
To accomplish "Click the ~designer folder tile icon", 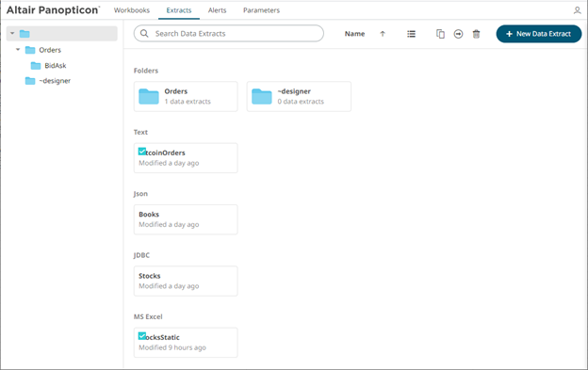I will [x=262, y=96].
